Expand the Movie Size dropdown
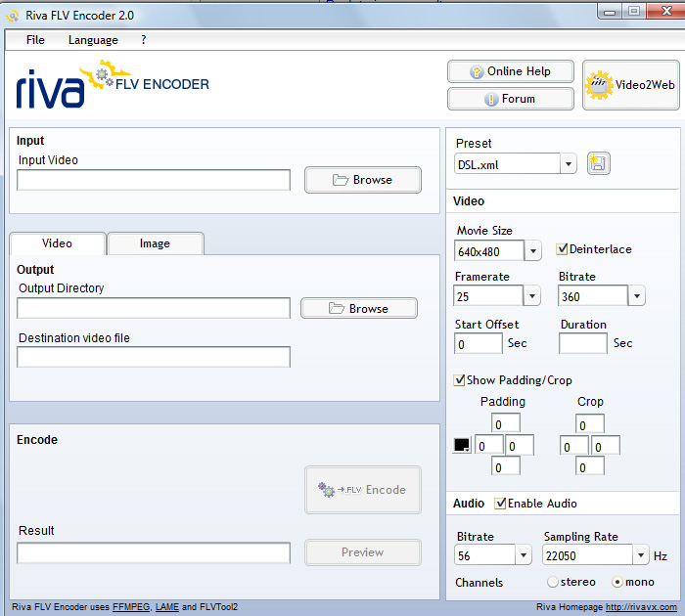685x616 pixels. pos(532,251)
